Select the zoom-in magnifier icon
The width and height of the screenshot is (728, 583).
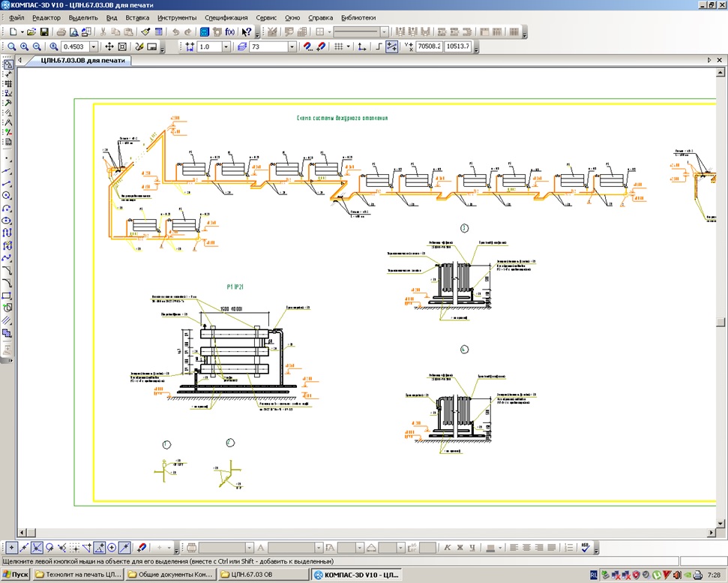24,47
